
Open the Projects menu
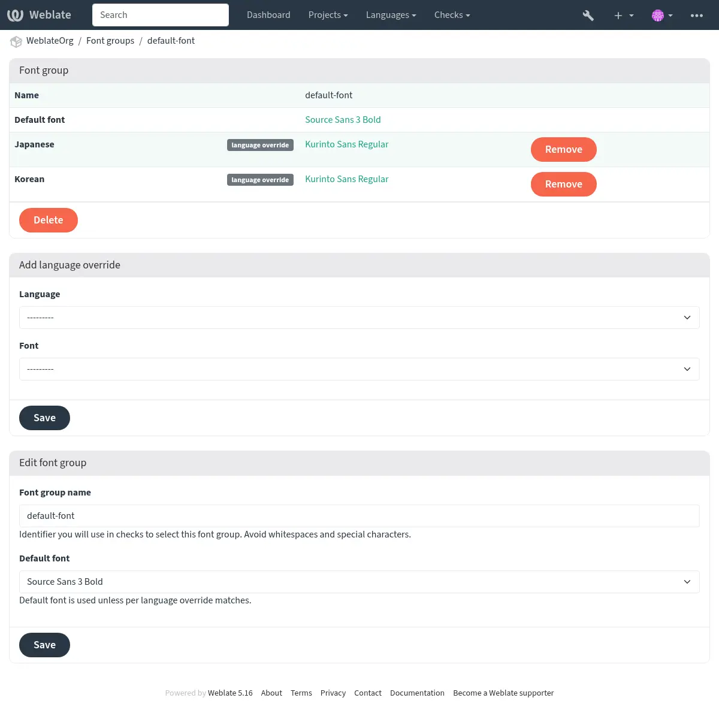[328, 15]
